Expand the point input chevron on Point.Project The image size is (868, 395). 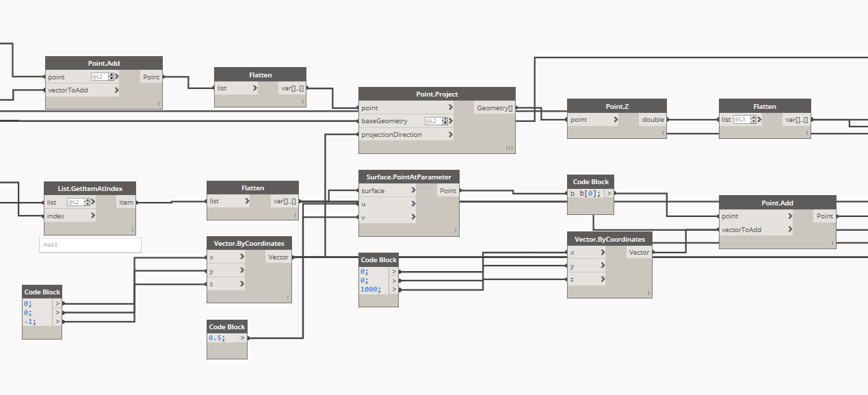click(450, 107)
